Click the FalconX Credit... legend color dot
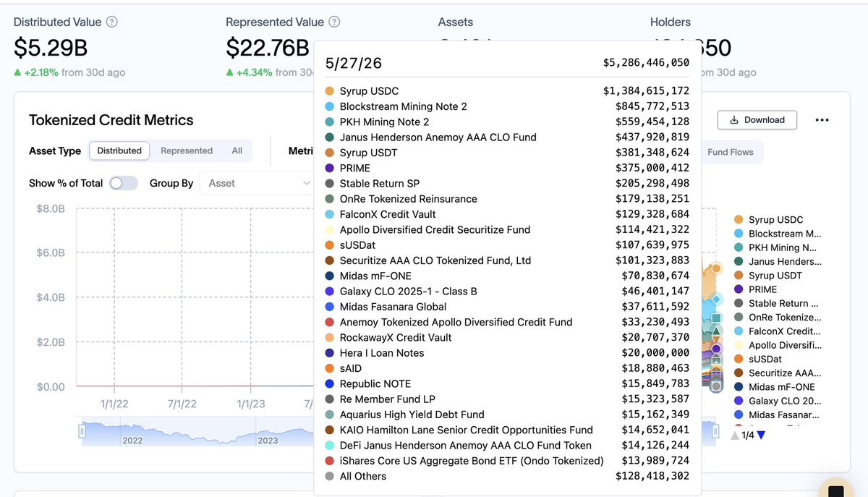 coord(739,331)
